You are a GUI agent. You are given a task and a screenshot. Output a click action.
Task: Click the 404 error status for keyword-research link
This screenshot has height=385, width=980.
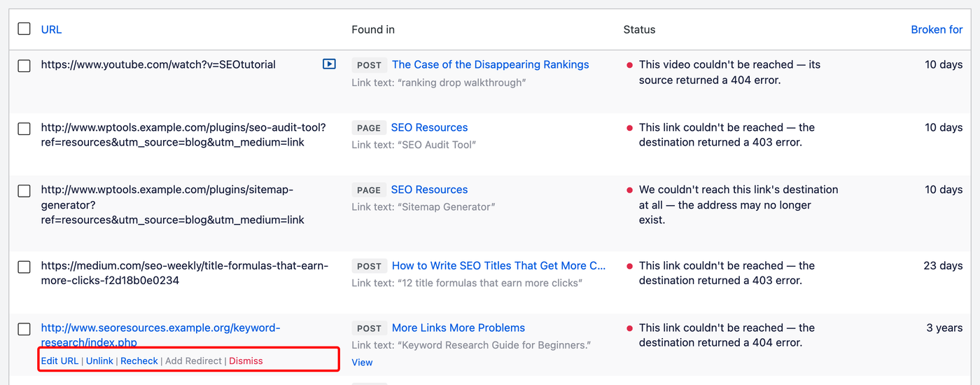727,335
